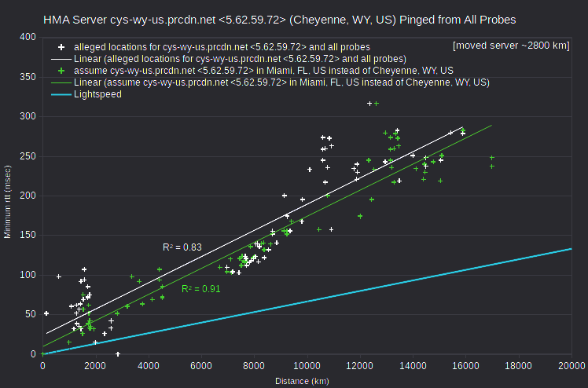588x388 pixels.
Task: Click the cyan Lightspeed legend line swatch
Action: tap(61, 94)
